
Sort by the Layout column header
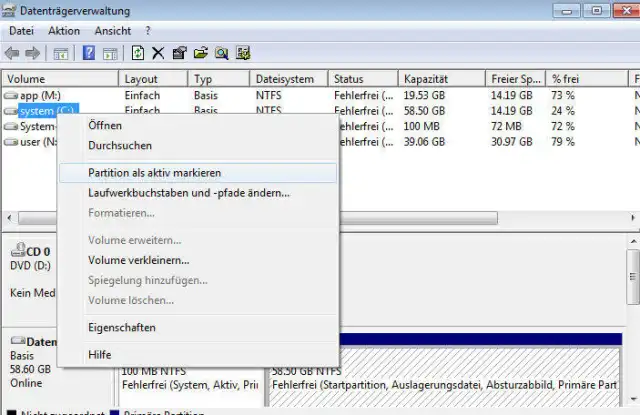coord(153,79)
